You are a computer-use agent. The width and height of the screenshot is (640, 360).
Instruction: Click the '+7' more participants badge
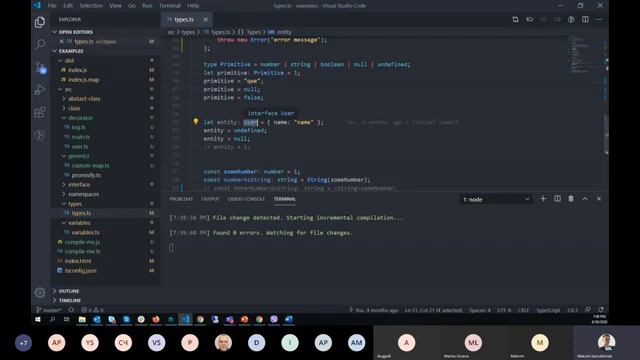(x=23, y=343)
